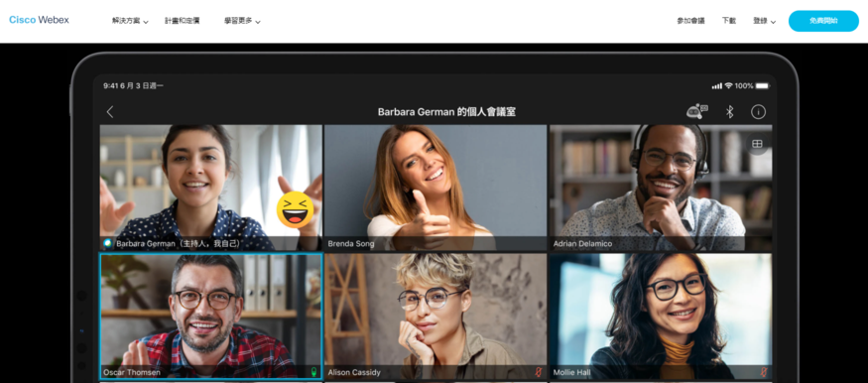Open the meeting info icon
868x383 pixels.
tap(758, 112)
